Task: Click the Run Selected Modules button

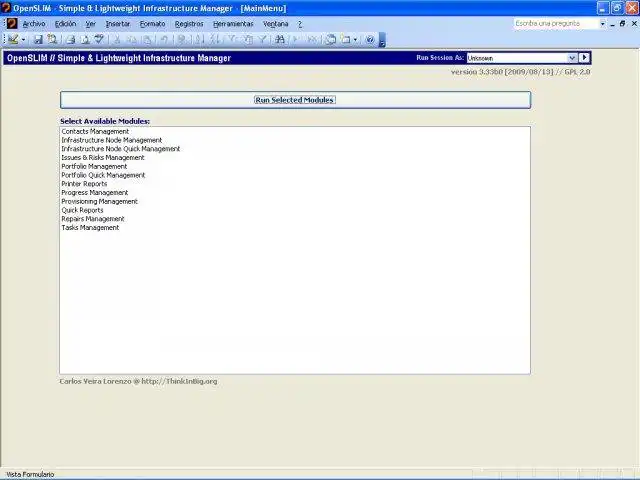Action: (295, 100)
